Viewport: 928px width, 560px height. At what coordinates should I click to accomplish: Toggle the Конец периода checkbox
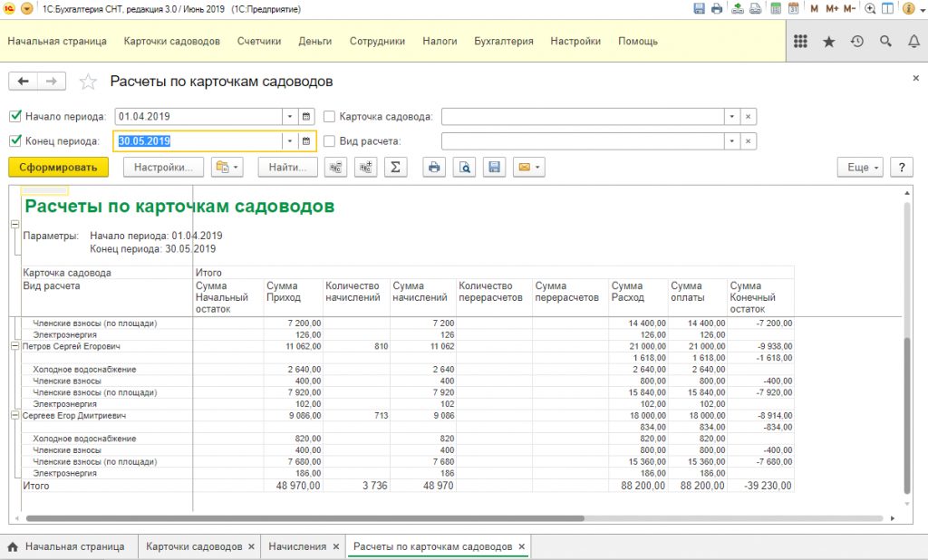click(x=15, y=140)
